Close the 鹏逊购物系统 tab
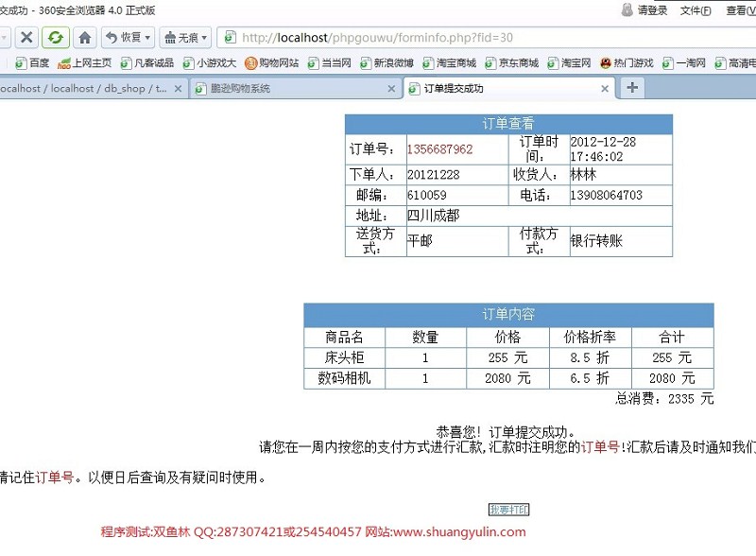Viewport: 756px width, 556px height. click(391, 88)
